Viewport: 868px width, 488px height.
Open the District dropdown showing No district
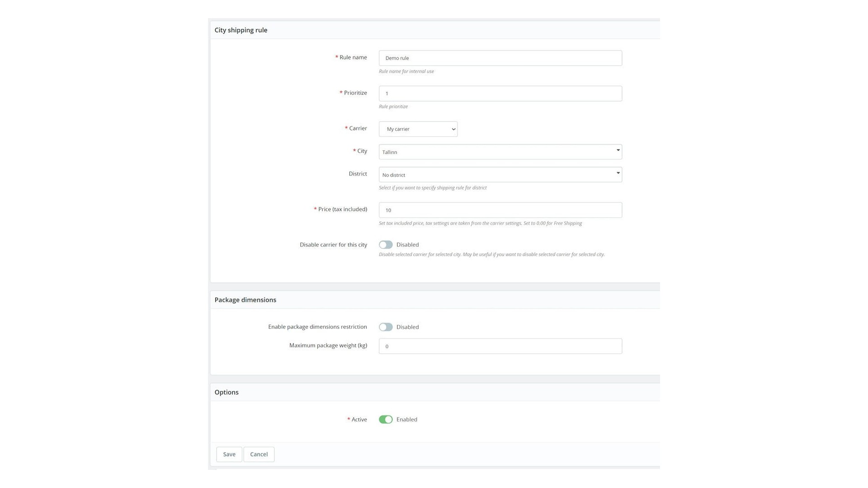click(500, 175)
